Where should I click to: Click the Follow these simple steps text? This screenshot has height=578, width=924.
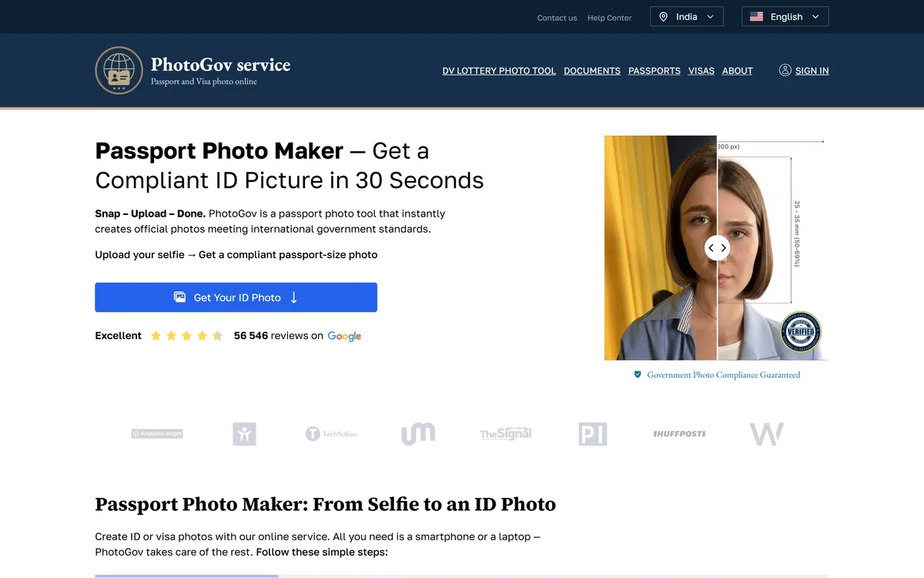click(322, 553)
